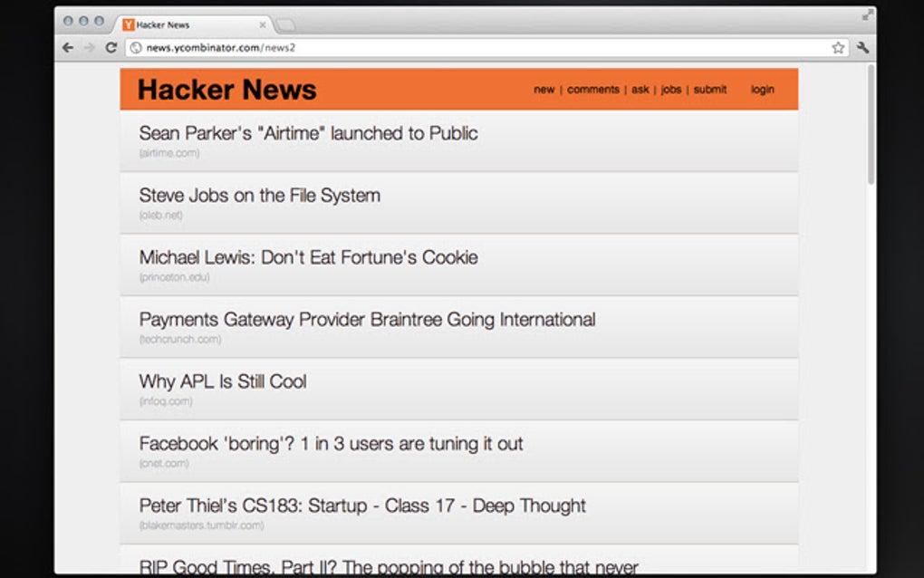The width and height of the screenshot is (924, 578).
Task: Click the (oleb.net) source label
Action: tap(161, 215)
